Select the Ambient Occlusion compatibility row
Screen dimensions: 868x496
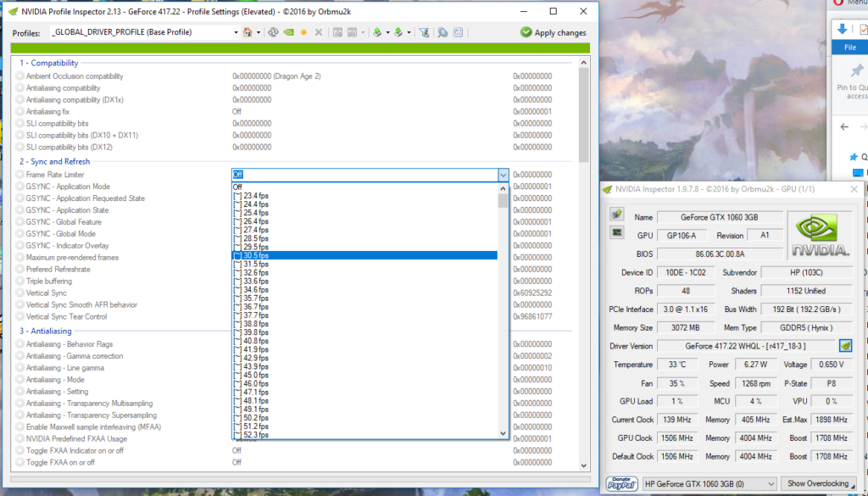click(293, 75)
